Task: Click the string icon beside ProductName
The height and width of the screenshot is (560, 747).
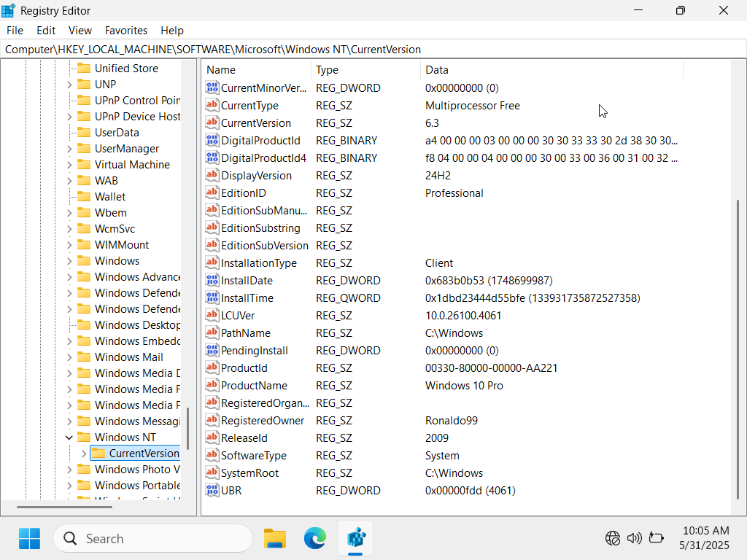Action: coord(212,385)
